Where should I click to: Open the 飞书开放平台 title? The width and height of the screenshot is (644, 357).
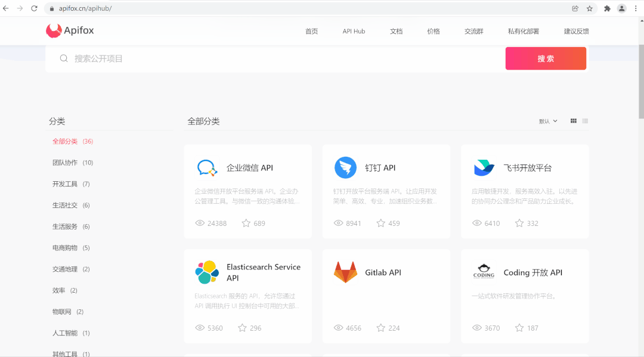[527, 167]
